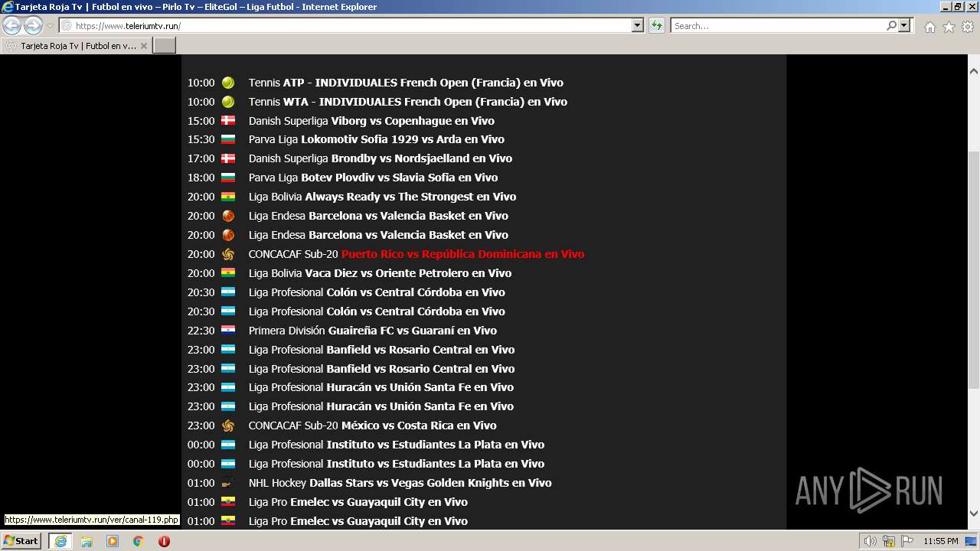Open Chrome from the taskbar
This screenshot has width=980, height=551.
[x=139, y=541]
